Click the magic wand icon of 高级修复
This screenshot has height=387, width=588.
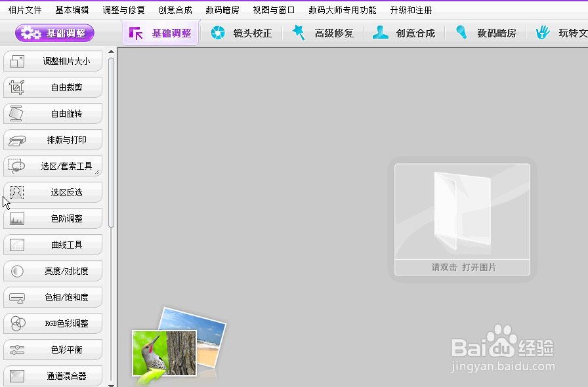[299, 33]
